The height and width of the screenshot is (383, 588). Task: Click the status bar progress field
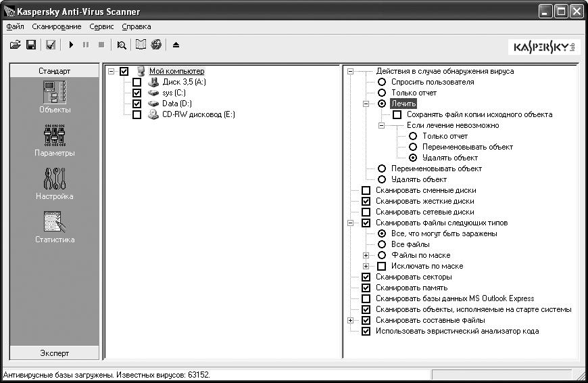tap(501, 375)
